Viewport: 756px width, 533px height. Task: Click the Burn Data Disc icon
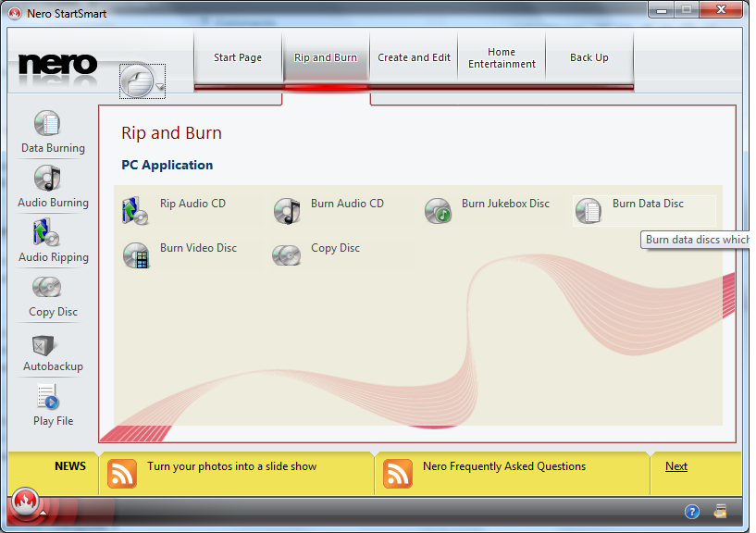(589, 211)
